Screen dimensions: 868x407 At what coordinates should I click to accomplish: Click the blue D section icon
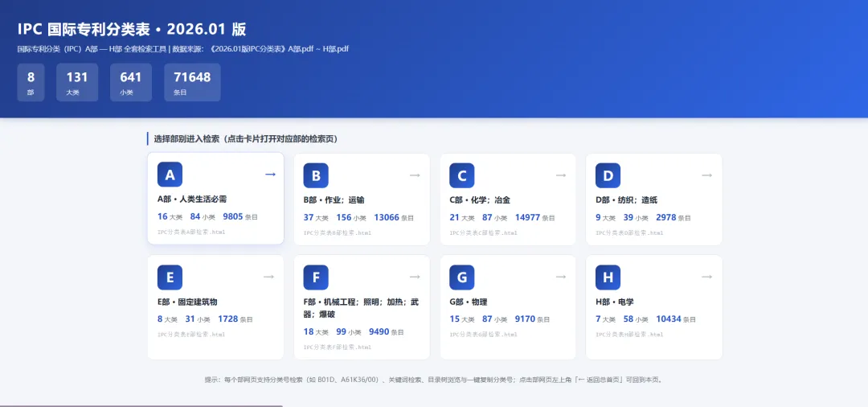(x=608, y=175)
